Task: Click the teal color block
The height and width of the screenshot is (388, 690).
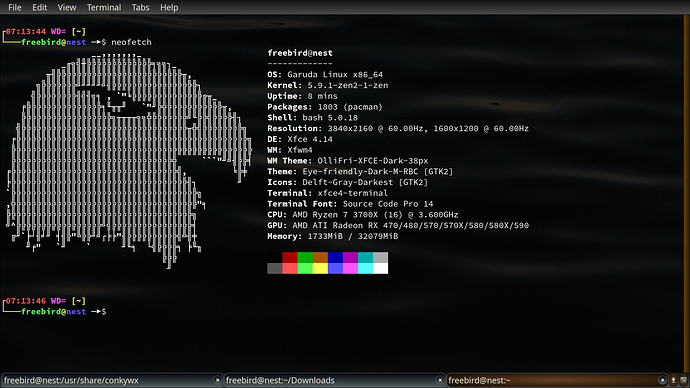Action: pyautogui.click(x=365, y=257)
